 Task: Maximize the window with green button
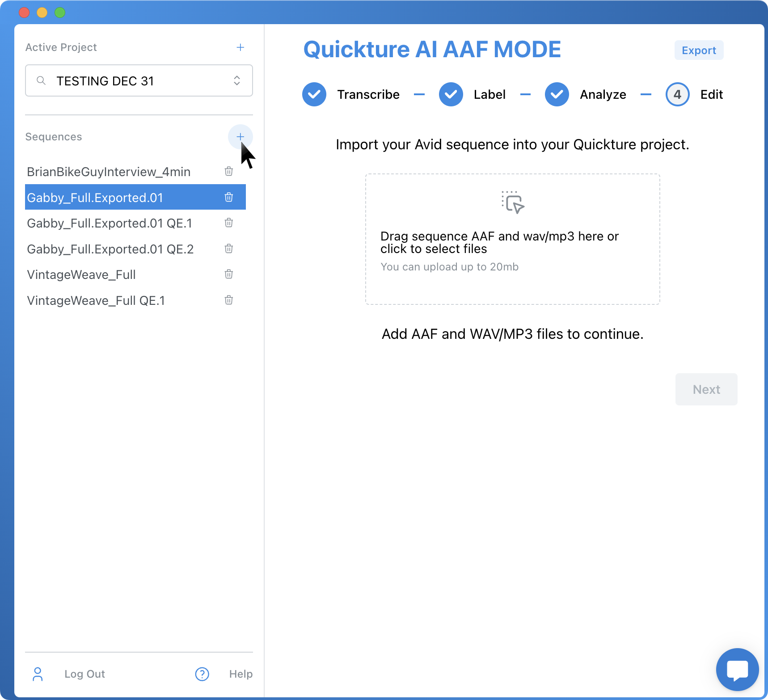point(60,13)
